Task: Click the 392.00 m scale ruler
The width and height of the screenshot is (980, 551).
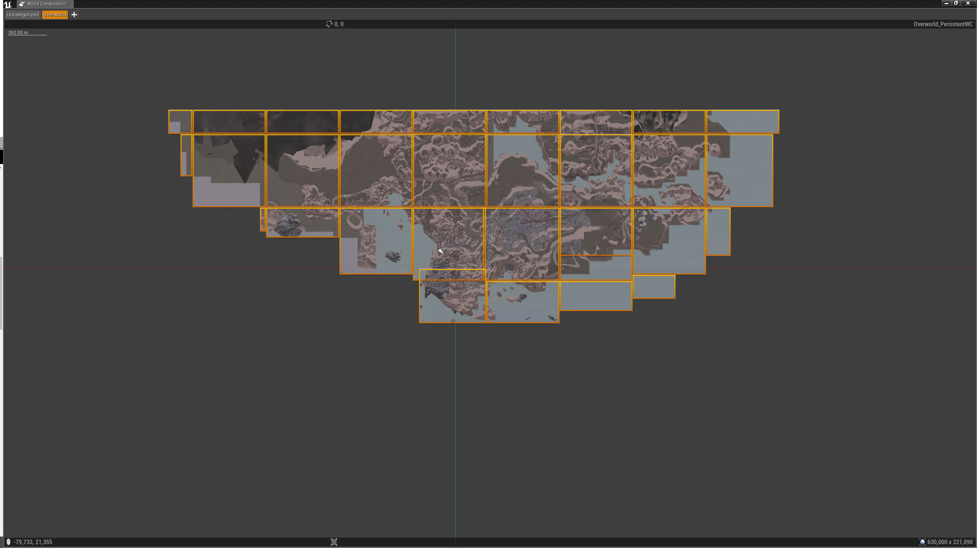Action: tap(27, 33)
